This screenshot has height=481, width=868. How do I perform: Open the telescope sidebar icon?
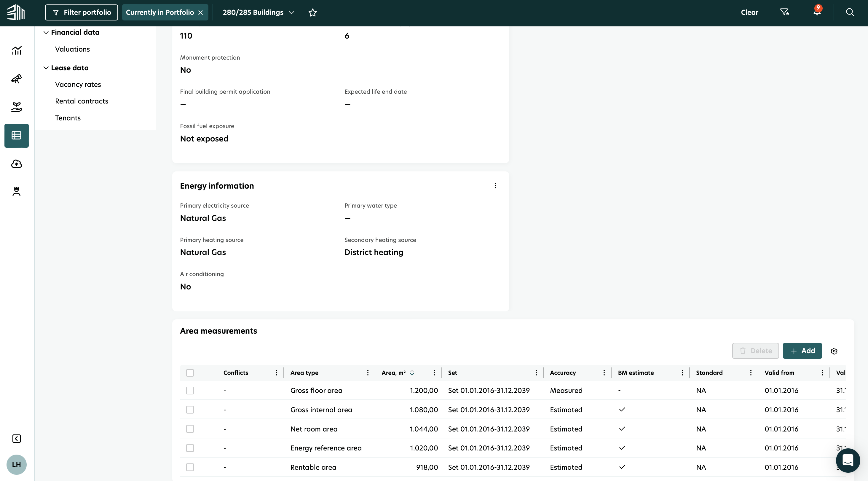click(17, 79)
